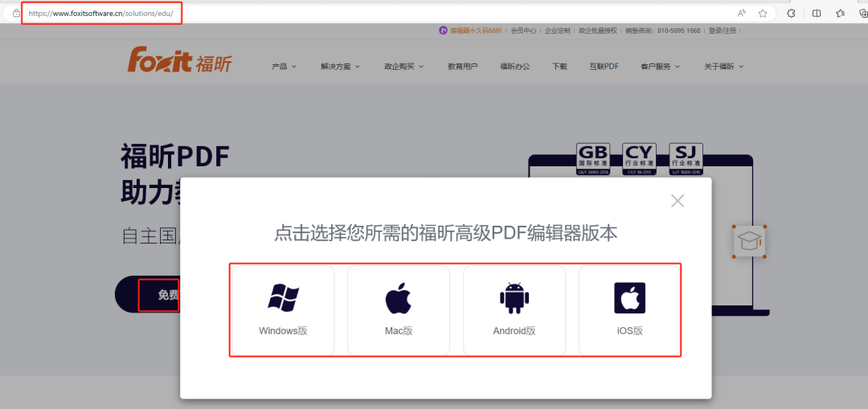Click the 福昕PDF hero heading
Screen dimensions: 868x409
175,157
